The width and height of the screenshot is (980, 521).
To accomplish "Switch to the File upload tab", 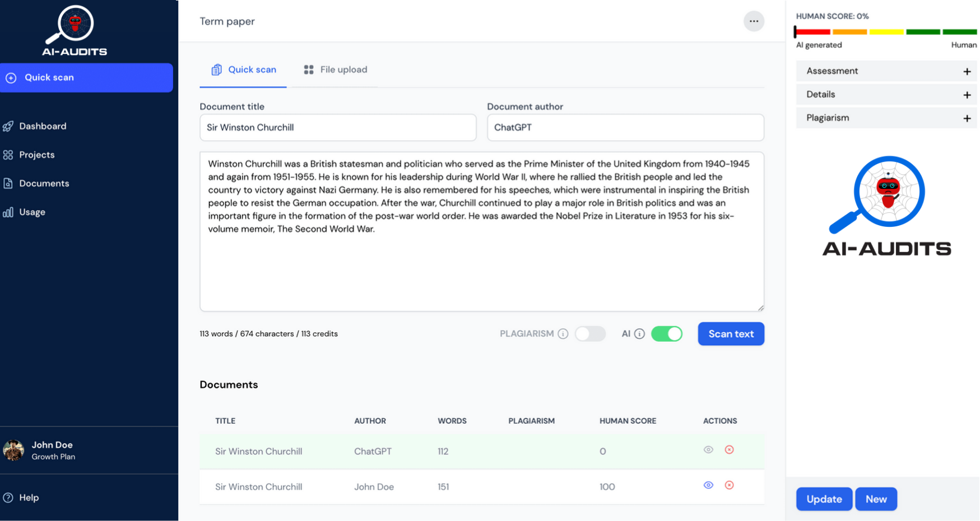I will click(x=336, y=70).
